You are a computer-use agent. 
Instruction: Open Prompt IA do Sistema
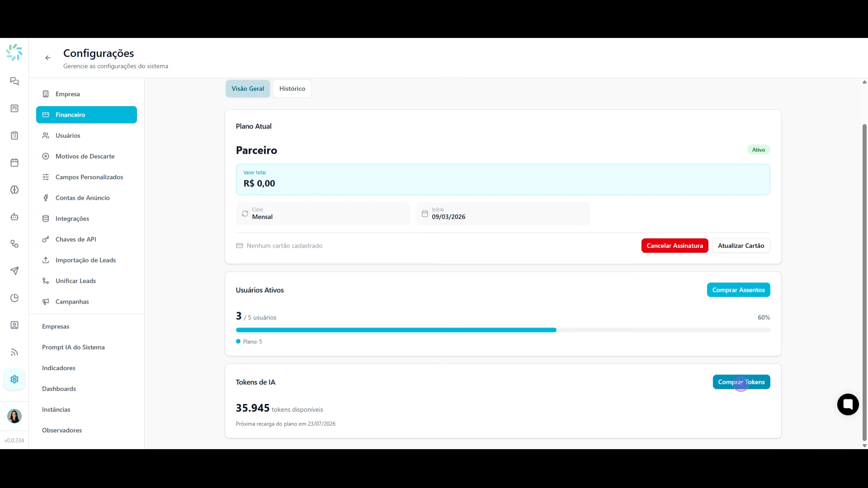click(x=86, y=347)
